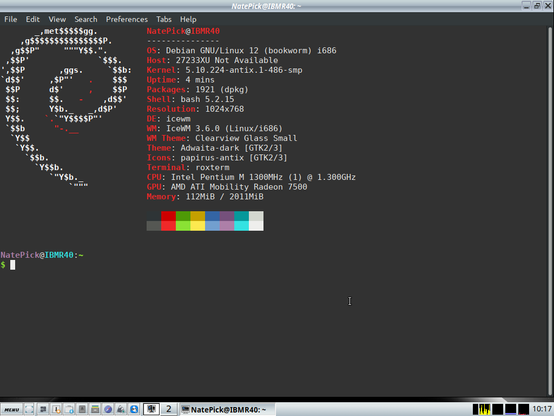This screenshot has width=554, height=416.
Task: Switch to workspace 1
Action: (151, 409)
